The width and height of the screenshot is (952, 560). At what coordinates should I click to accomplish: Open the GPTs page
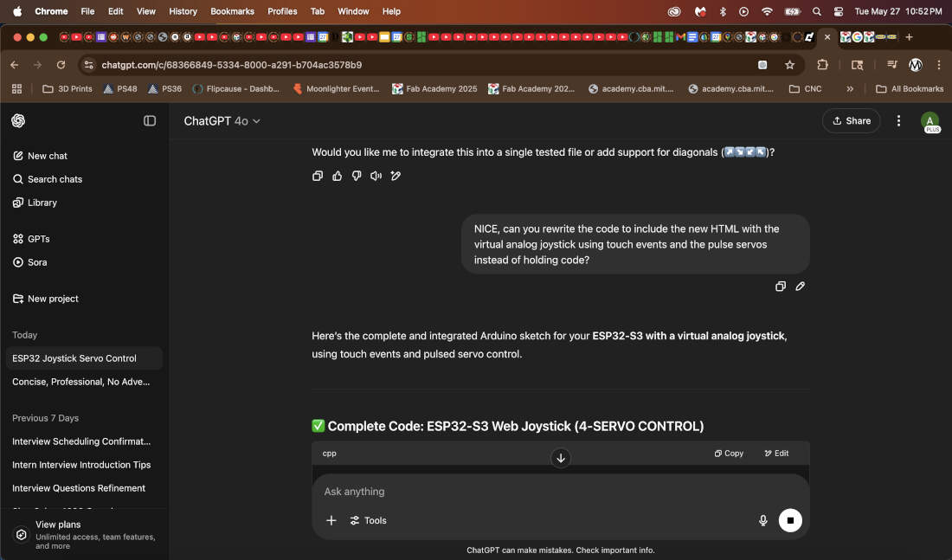[31, 239]
